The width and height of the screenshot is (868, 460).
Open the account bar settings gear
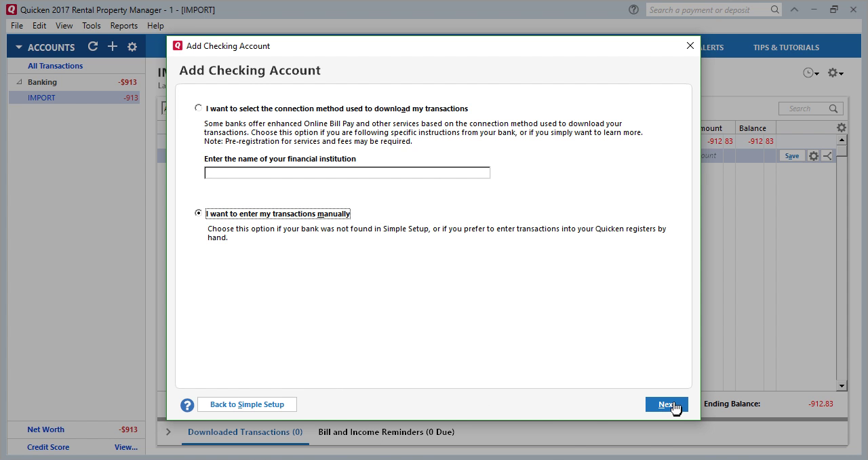point(132,47)
